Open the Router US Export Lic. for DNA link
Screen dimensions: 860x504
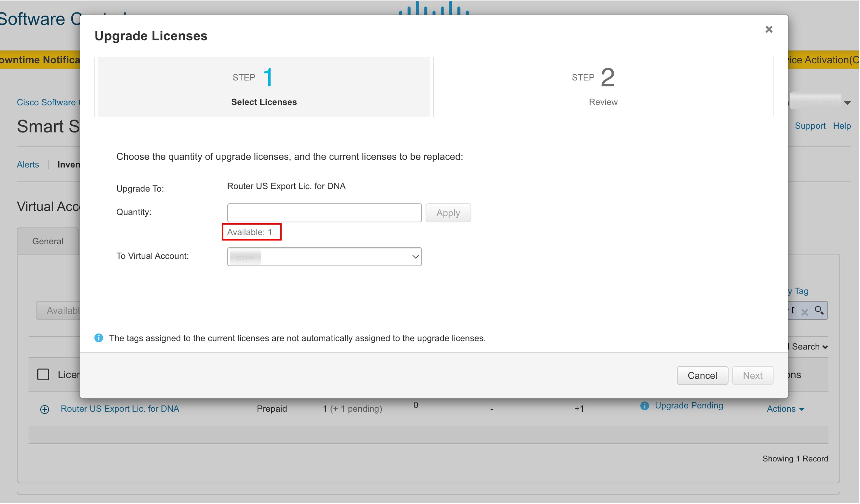120,408
